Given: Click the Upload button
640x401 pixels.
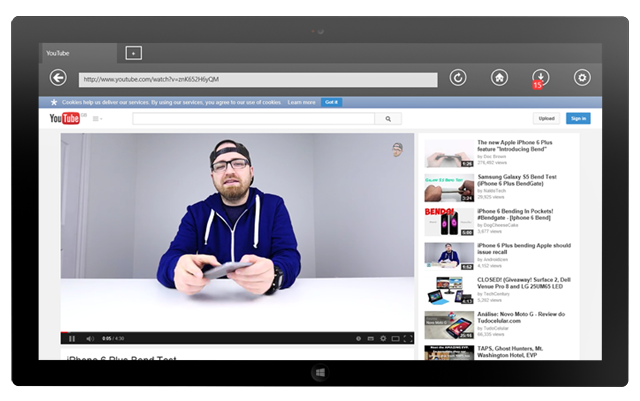Looking at the screenshot, I should [546, 118].
